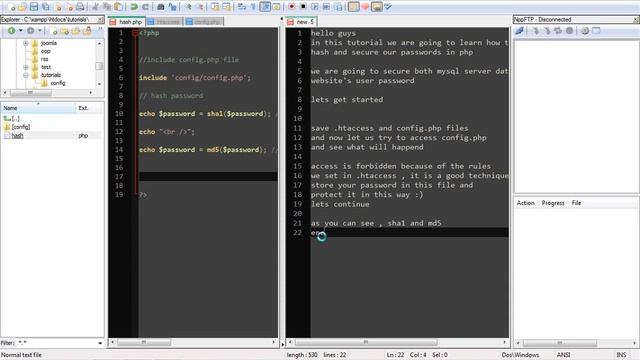
Task: Toggle word wrap toolbar button
Action: point(241,7)
